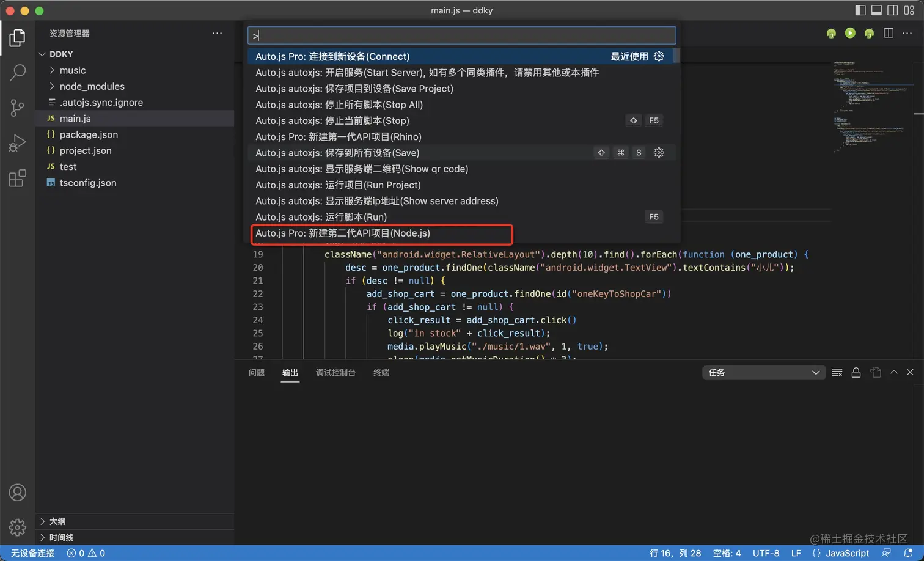Run 停止当前脚本(Stop) command
This screenshot has width=924, height=561.
pos(461,120)
